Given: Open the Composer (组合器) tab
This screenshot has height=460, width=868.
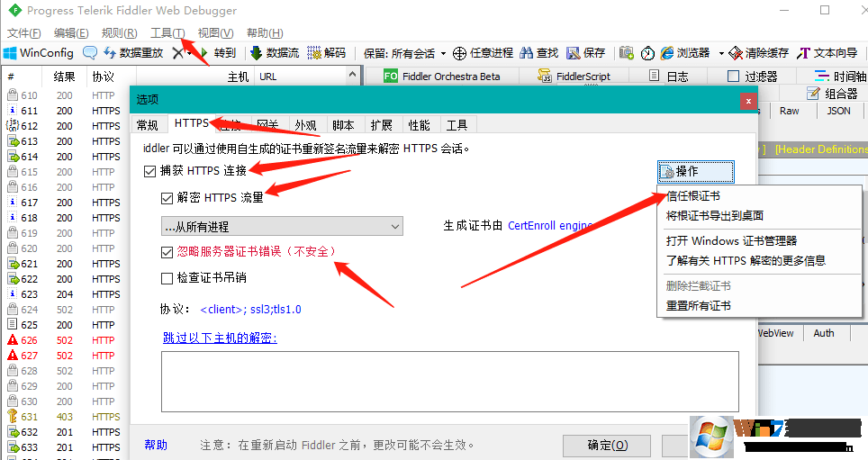Looking at the screenshot, I should tap(832, 94).
